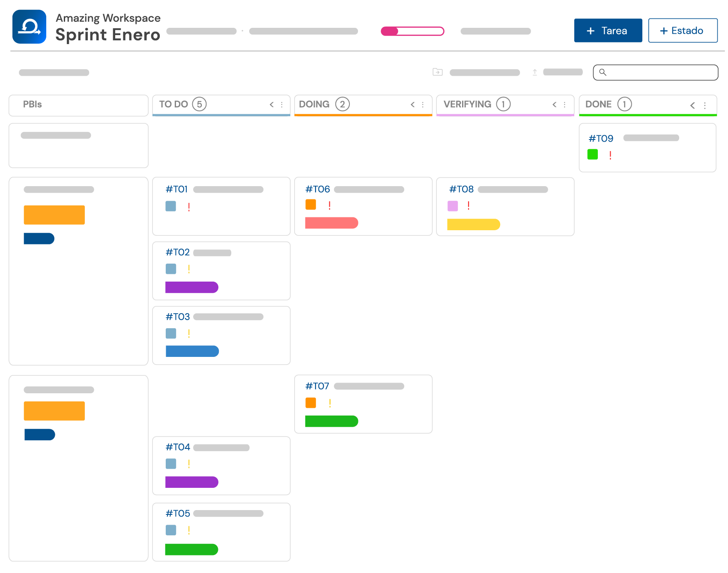
Task: Open task #T09
Action: tap(648, 148)
